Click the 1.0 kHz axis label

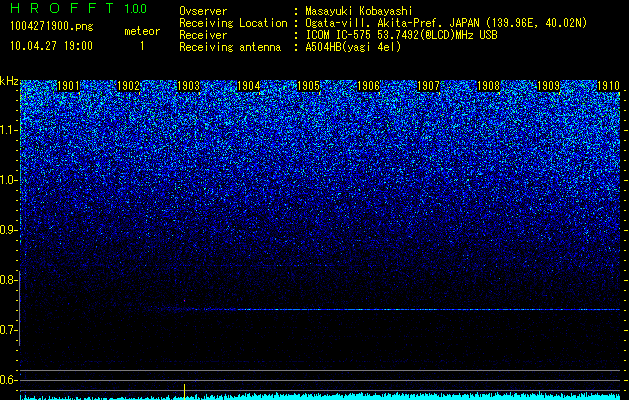pyautogui.click(x=9, y=180)
